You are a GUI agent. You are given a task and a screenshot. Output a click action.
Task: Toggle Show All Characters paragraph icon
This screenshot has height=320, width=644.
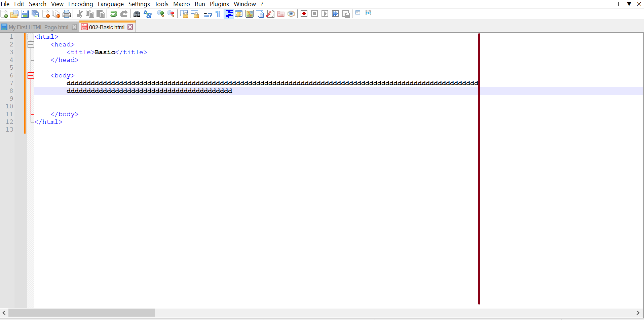[x=218, y=14]
